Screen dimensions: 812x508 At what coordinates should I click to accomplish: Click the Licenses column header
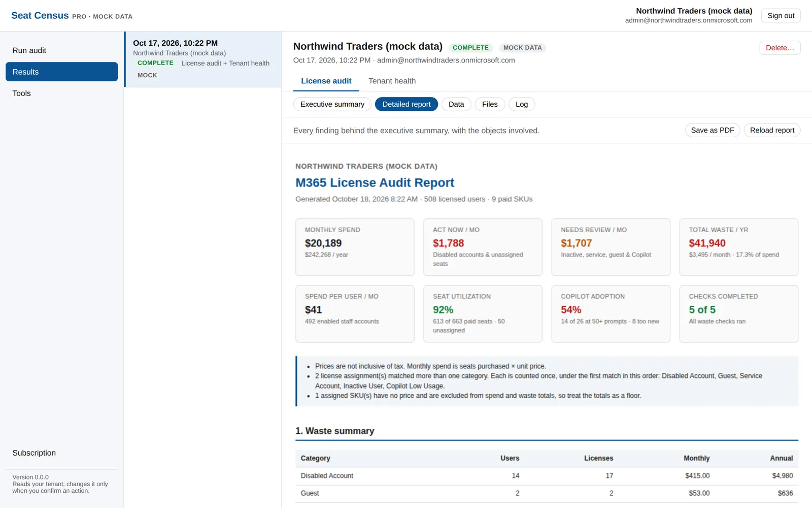[x=598, y=458]
